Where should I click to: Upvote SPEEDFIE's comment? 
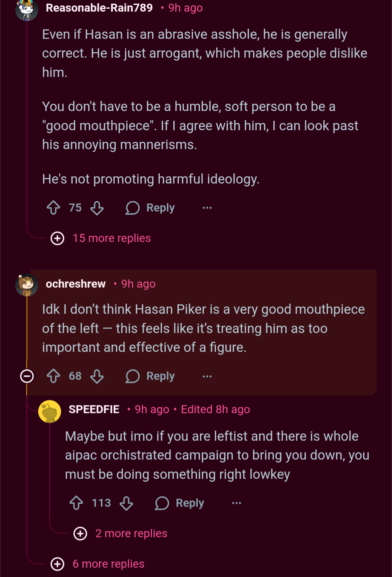coord(76,503)
